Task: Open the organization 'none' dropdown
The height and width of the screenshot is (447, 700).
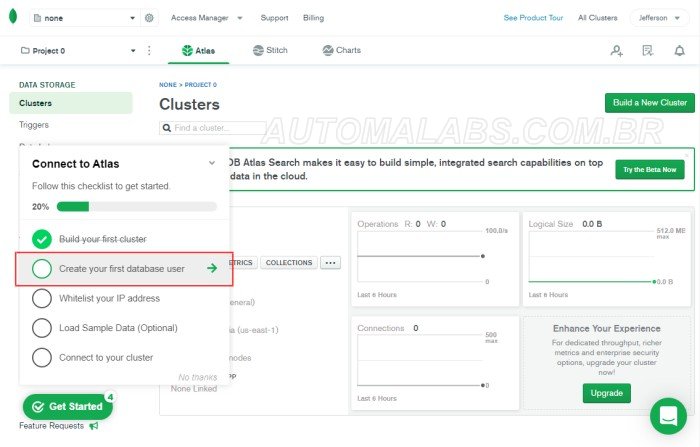Action: tap(85, 18)
